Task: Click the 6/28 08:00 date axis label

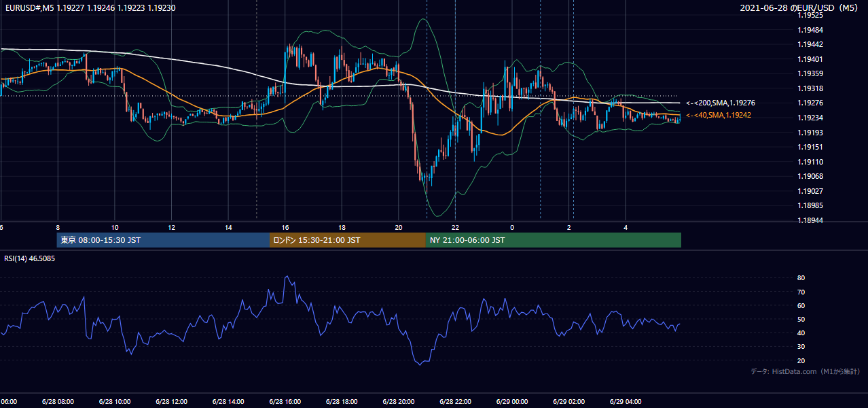Action: tap(57, 401)
